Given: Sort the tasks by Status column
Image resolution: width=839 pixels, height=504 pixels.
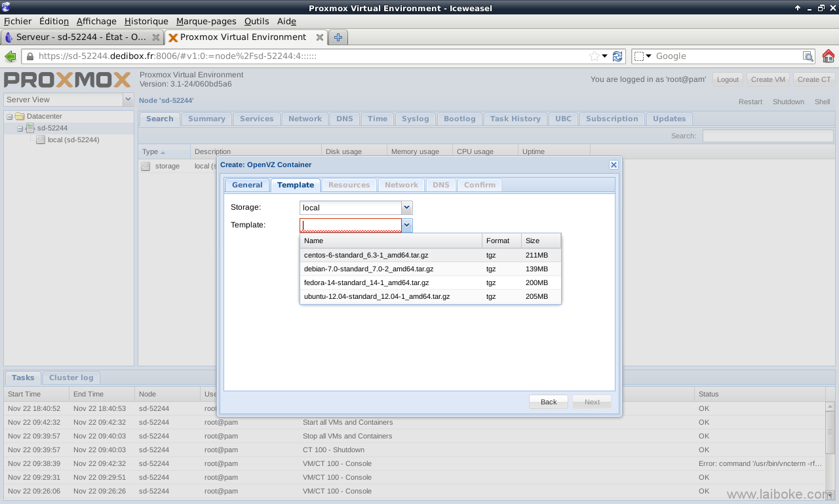Looking at the screenshot, I should 760,394.
